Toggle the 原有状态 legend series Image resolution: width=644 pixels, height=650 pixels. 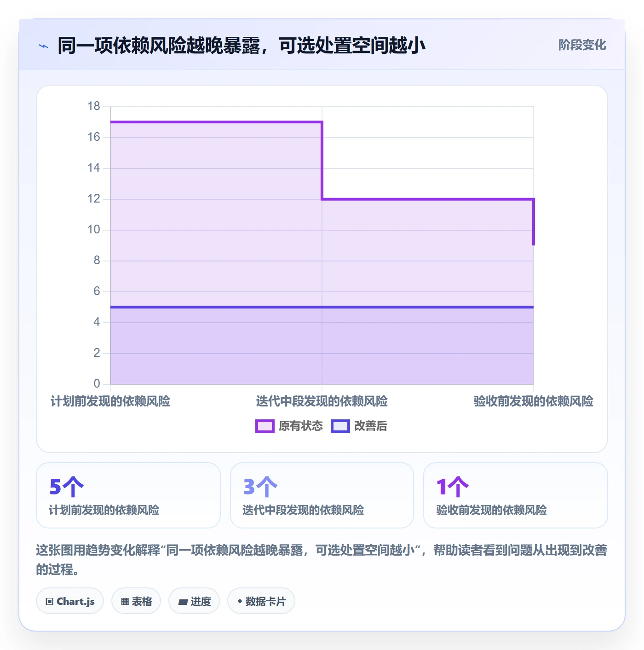tap(289, 426)
